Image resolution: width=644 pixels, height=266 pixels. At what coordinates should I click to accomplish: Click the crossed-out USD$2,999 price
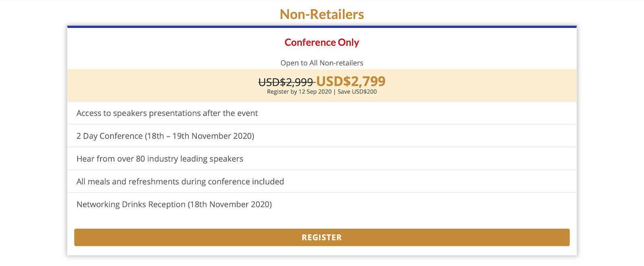click(x=286, y=82)
